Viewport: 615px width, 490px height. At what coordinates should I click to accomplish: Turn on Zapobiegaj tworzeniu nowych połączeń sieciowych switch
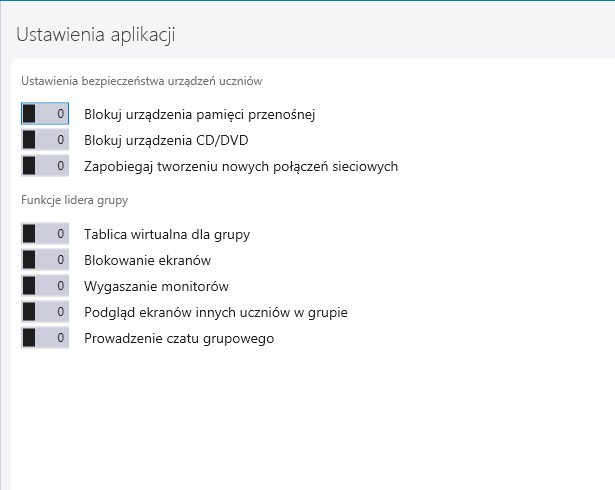(x=45, y=166)
